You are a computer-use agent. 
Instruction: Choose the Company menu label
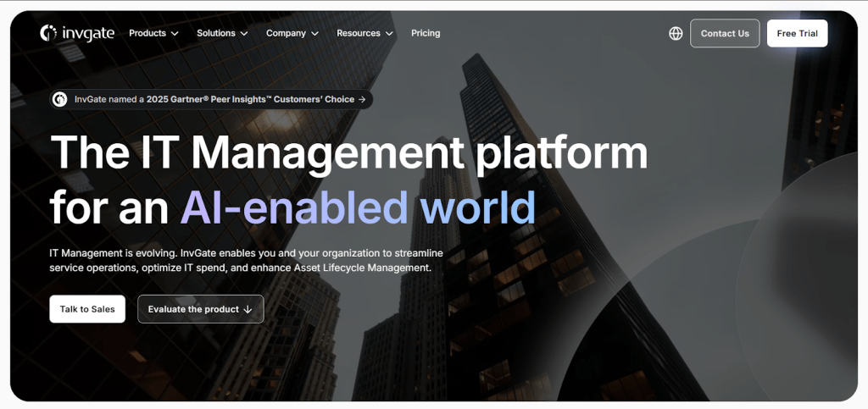click(286, 33)
